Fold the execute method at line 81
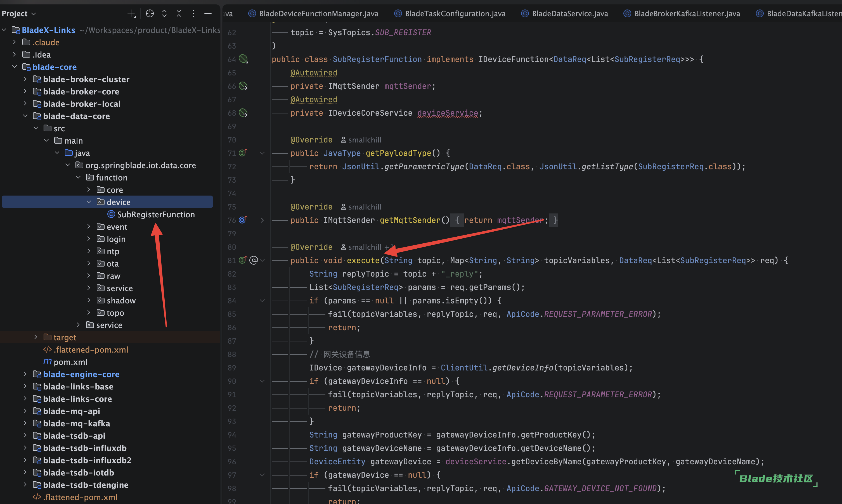 262,260
